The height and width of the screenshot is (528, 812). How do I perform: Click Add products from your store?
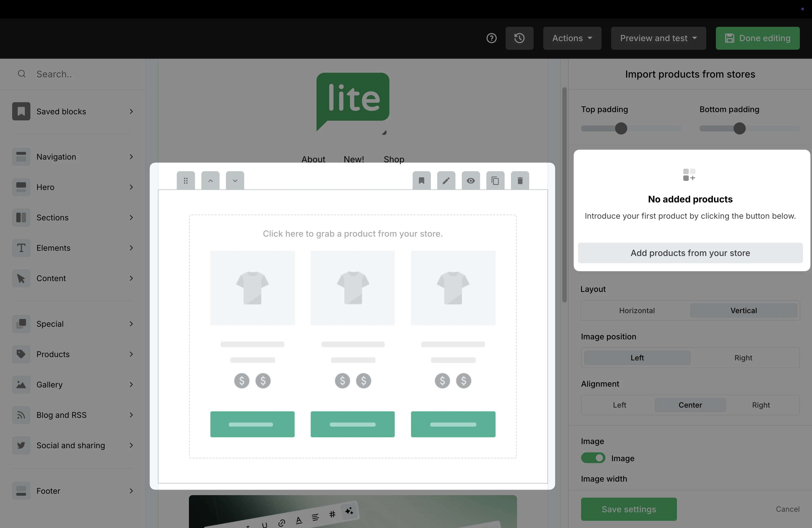point(690,253)
